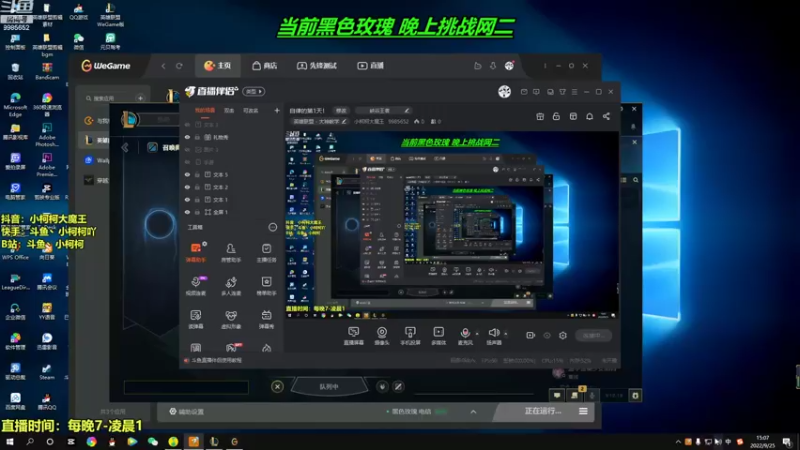Expand speaker options arrow
Viewport: 800px width, 450px height.
coord(506,334)
